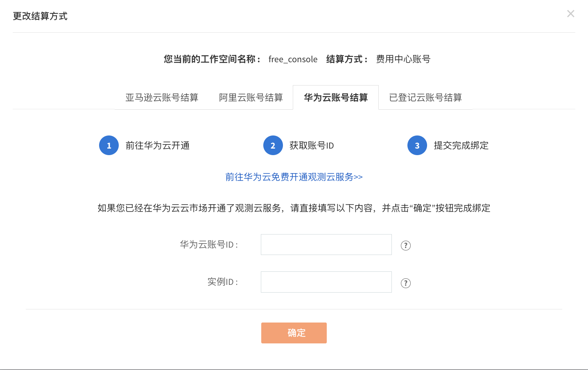Image resolution: width=588 pixels, height=370 pixels.
Task: Open the 阿里云账号结算 tab
Action: click(251, 97)
